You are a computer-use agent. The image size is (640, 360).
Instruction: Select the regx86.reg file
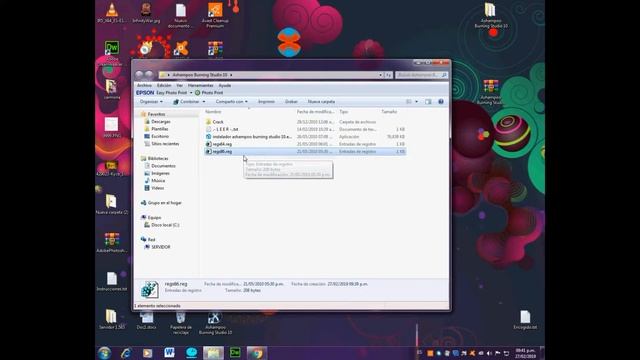click(x=304, y=151)
